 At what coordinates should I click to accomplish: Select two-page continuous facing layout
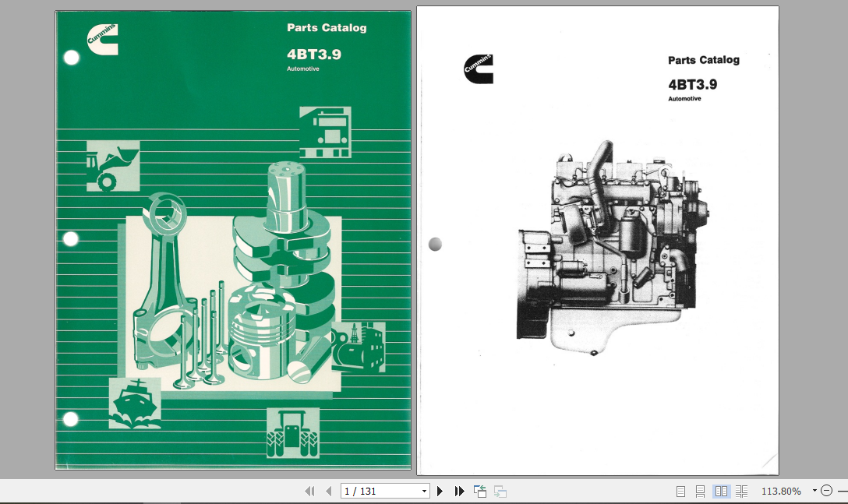coord(741,491)
